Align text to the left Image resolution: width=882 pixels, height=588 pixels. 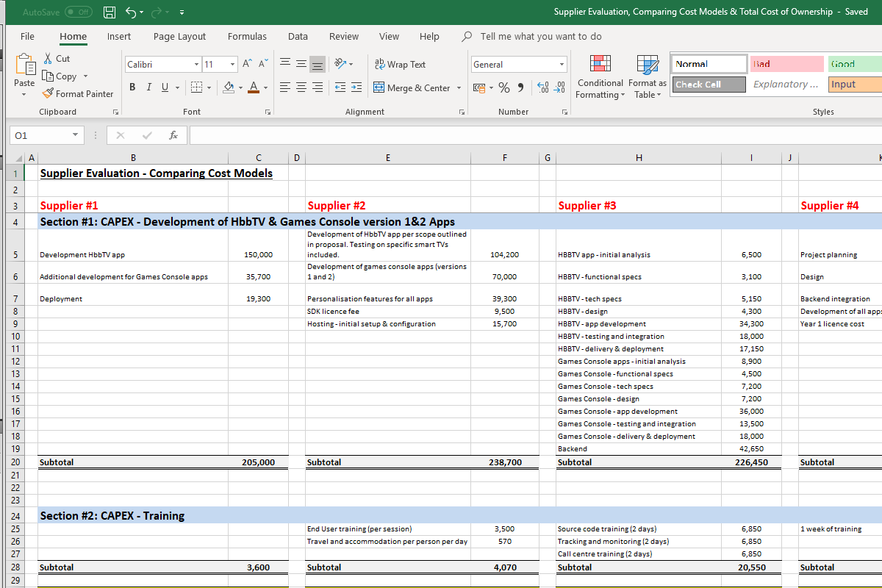[285, 87]
